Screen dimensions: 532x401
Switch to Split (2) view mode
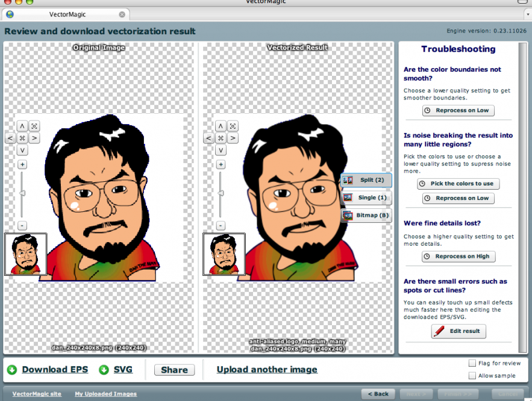click(366, 180)
